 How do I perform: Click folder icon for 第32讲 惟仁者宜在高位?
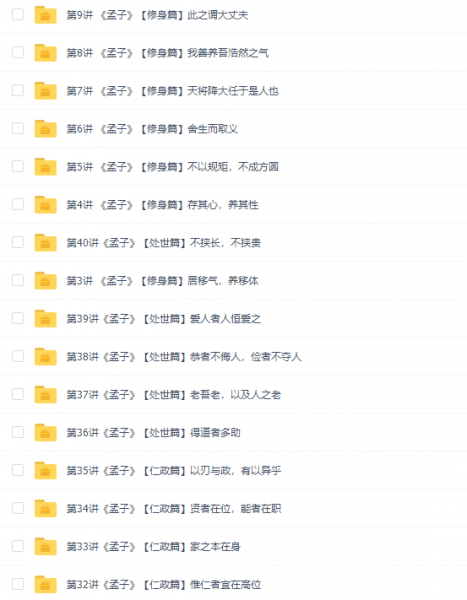tap(45, 585)
